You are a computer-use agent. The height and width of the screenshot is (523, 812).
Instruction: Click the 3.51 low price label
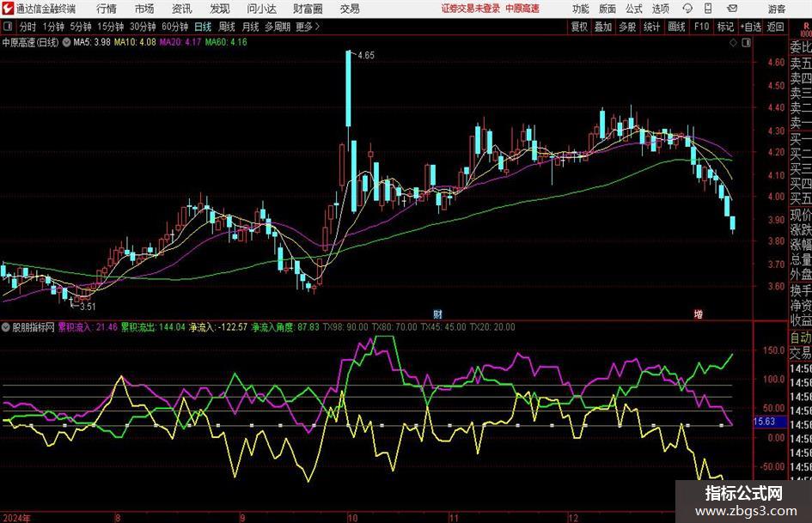coord(88,307)
